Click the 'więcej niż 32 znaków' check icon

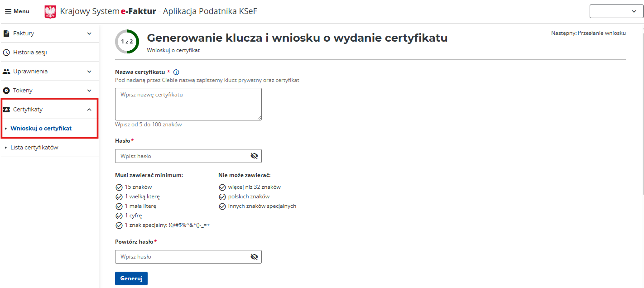[x=222, y=187]
